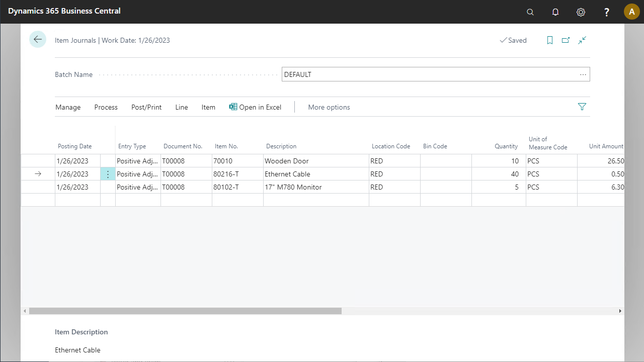Open the settings gear icon
Screen dimensions: 644x362
point(581,12)
